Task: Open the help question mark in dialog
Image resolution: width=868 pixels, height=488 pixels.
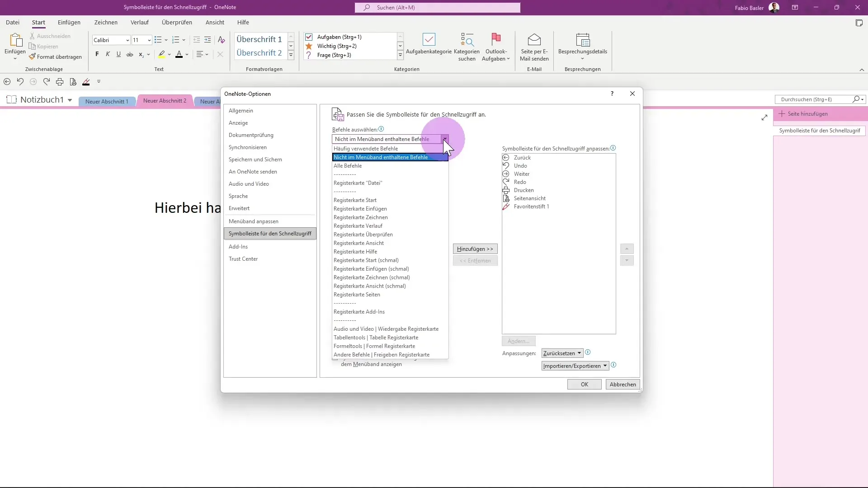Action: click(x=612, y=94)
